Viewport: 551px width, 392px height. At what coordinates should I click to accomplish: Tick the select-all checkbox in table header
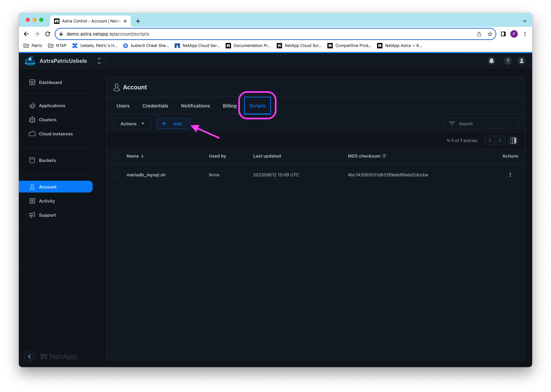point(116,156)
